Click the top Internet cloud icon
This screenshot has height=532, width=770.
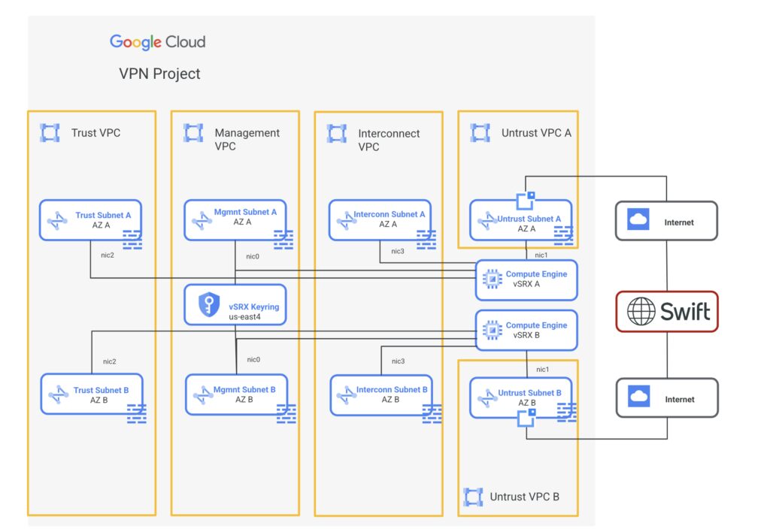[638, 221]
